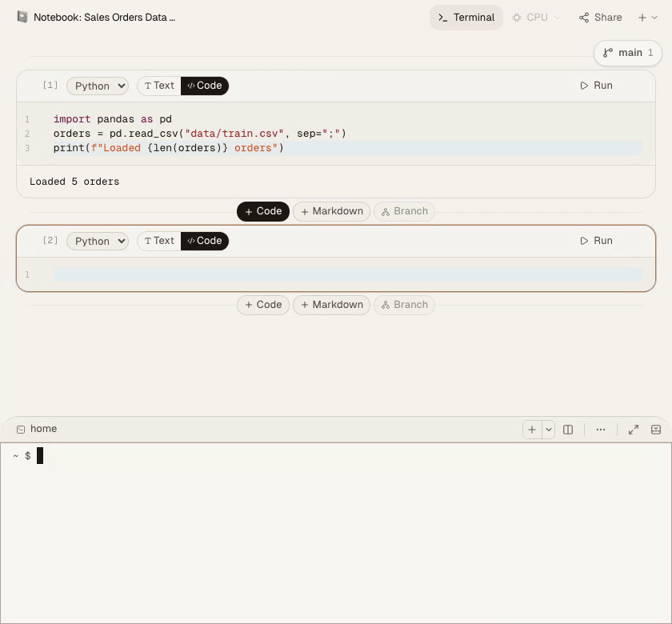Open the Python language dropdown in cell 2
Screen dimensions: 672x624
point(98,241)
